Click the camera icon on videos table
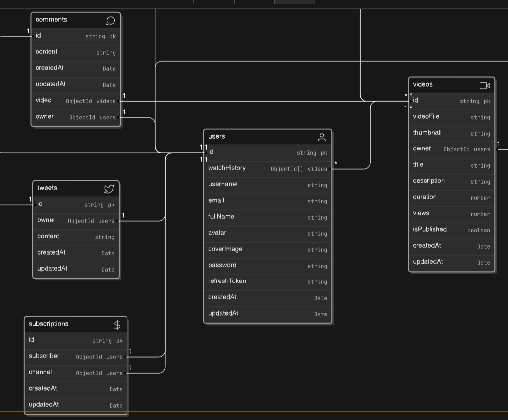The width and height of the screenshot is (508, 420). (485, 85)
